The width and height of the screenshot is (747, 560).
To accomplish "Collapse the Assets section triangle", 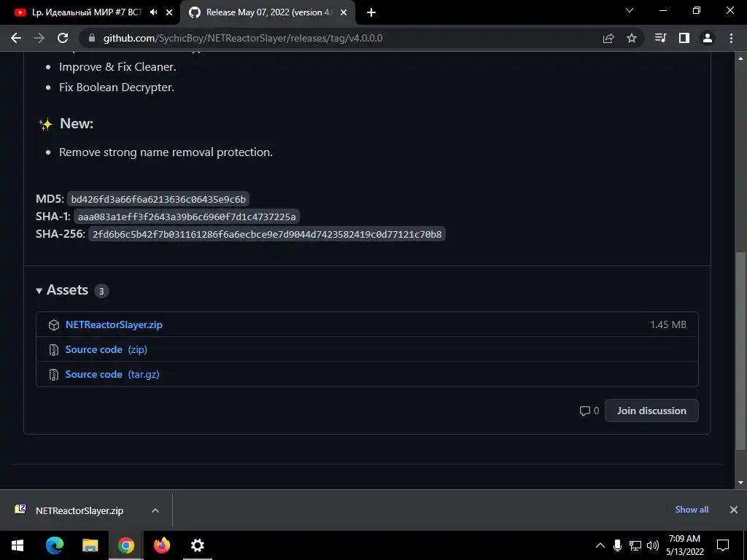I will (39, 290).
